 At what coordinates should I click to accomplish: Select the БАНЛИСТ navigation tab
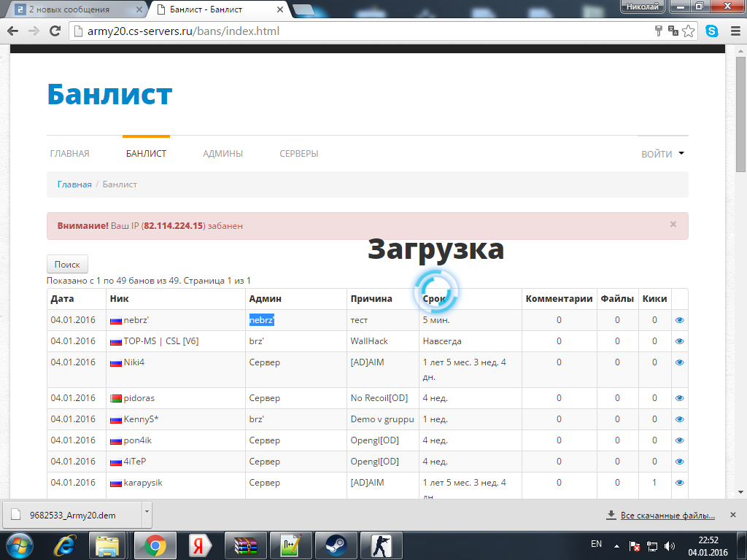(146, 154)
